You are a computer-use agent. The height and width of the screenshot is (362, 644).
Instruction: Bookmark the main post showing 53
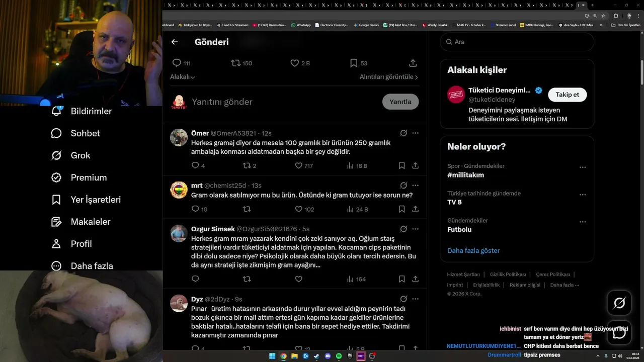point(354,63)
